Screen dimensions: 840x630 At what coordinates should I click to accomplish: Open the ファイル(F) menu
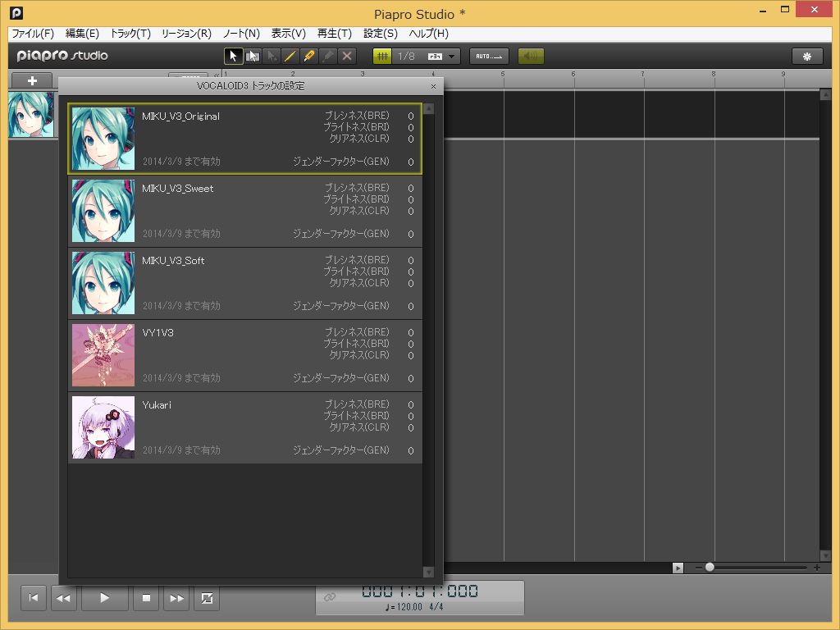click(x=33, y=34)
